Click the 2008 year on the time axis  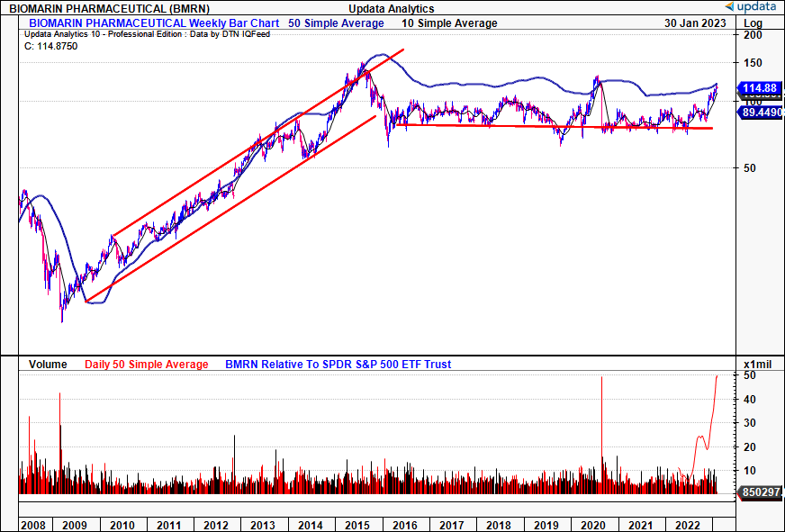(x=33, y=526)
